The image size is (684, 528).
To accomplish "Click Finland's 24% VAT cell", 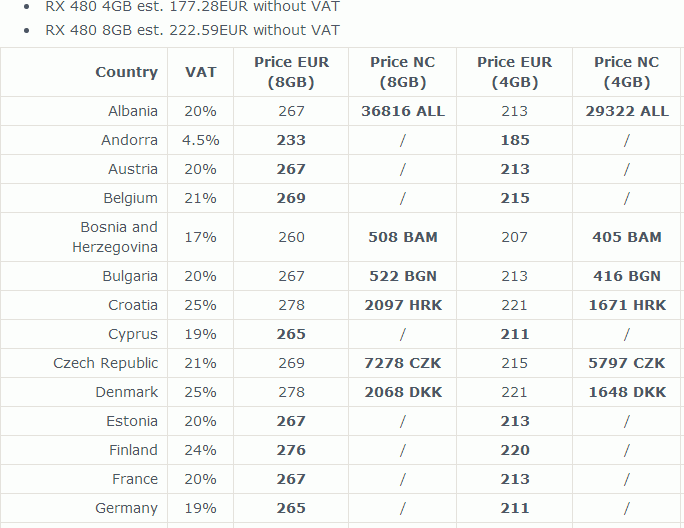I will tap(200, 450).
